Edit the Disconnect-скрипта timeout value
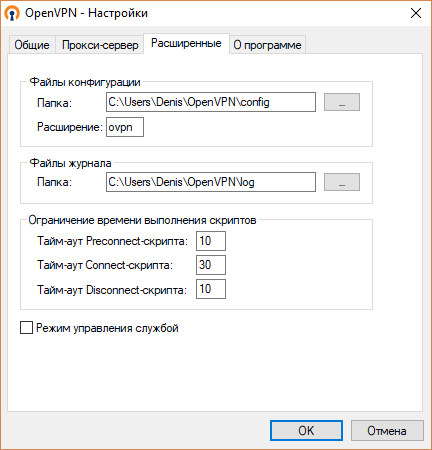The width and height of the screenshot is (432, 450). 211,289
